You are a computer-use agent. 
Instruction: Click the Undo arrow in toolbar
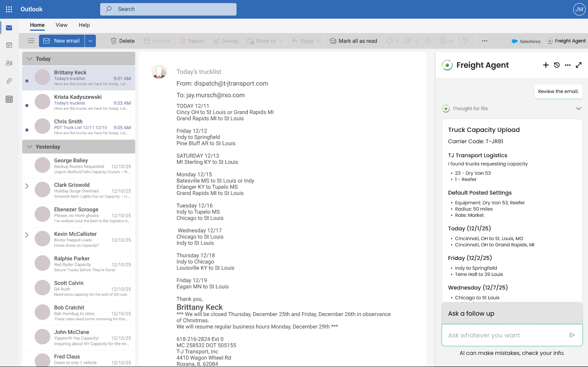[x=466, y=41]
